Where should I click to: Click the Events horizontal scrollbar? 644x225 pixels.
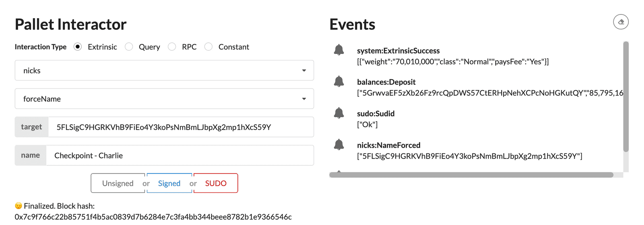471,175
